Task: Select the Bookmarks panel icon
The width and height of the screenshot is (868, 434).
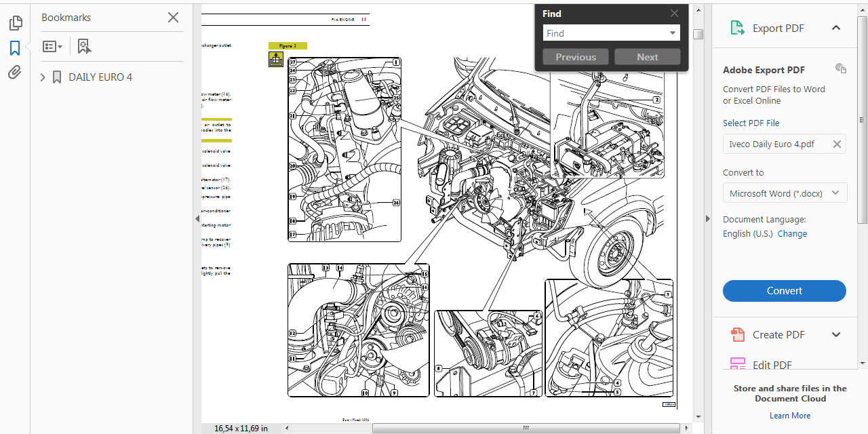Action: tap(15, 47)
